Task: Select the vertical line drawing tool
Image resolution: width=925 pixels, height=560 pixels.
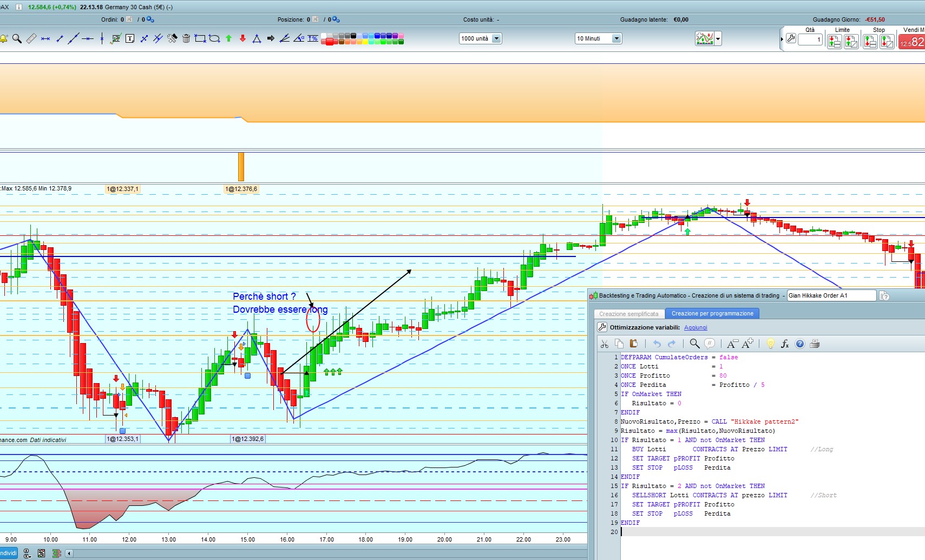Action: 102,38
